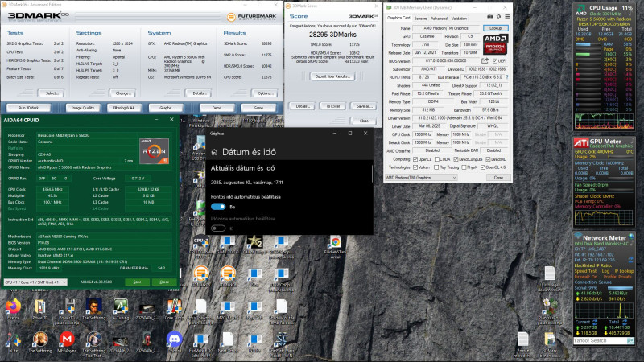Open the Google Chrome desktop shortcut
The image size is (644, 362).
coord(335,242)
